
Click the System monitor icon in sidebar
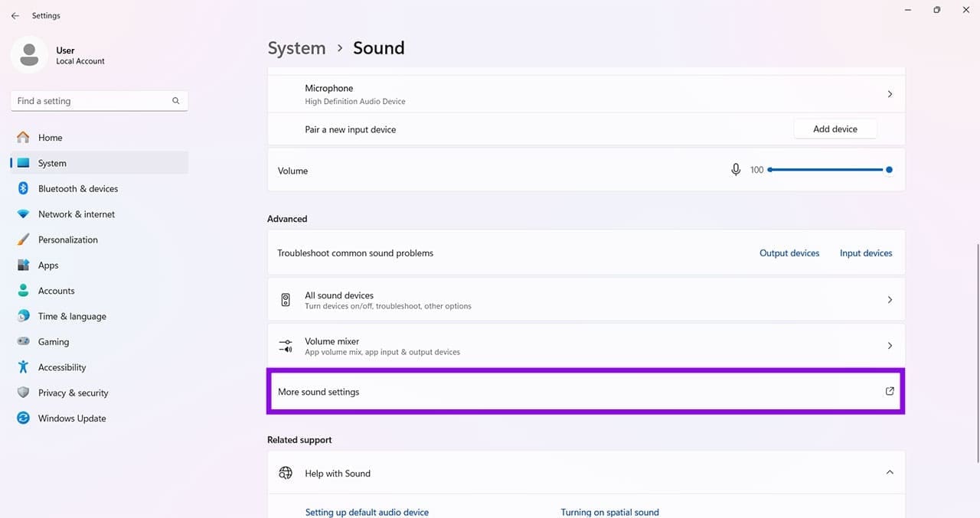coord(23,163)
